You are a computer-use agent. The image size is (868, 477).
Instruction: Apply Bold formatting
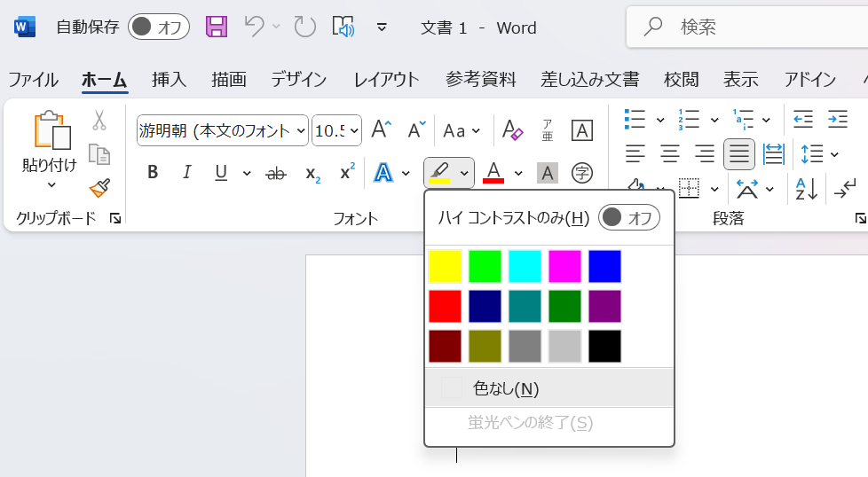click(153, 172)
